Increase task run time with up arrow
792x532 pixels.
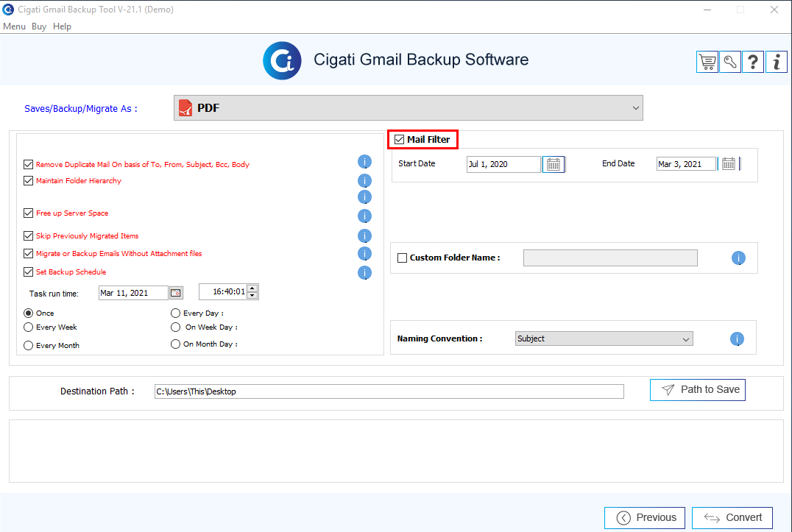[x=252, y=288]
